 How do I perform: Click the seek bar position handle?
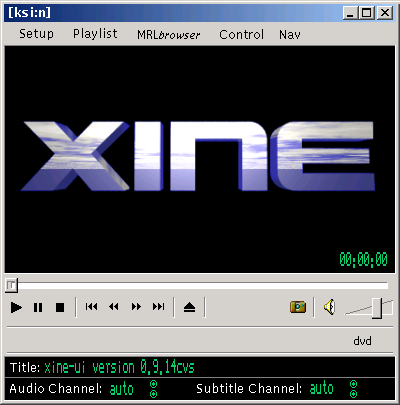[11, 286]
